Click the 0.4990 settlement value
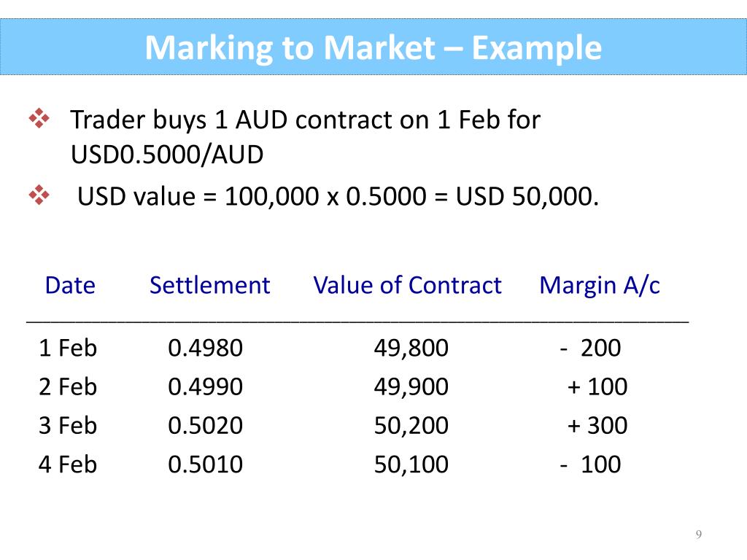This screenshot has height=560, width=747. (205, 386)
